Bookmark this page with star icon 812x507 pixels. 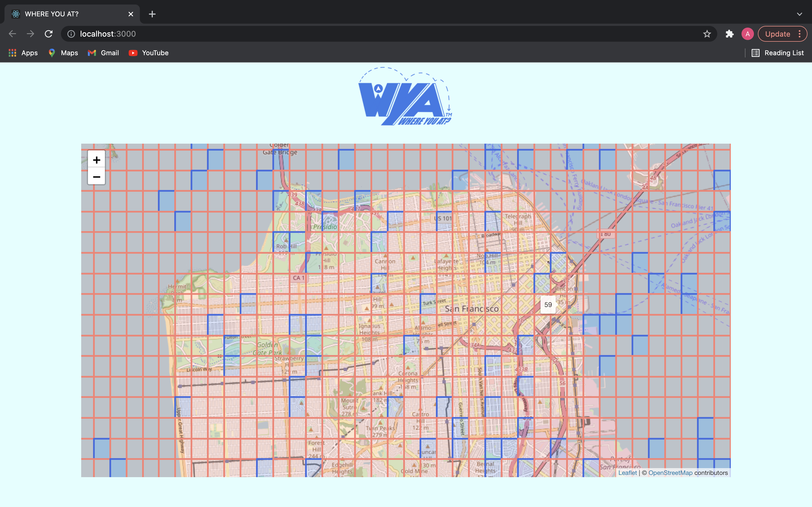tap(707, 34)
